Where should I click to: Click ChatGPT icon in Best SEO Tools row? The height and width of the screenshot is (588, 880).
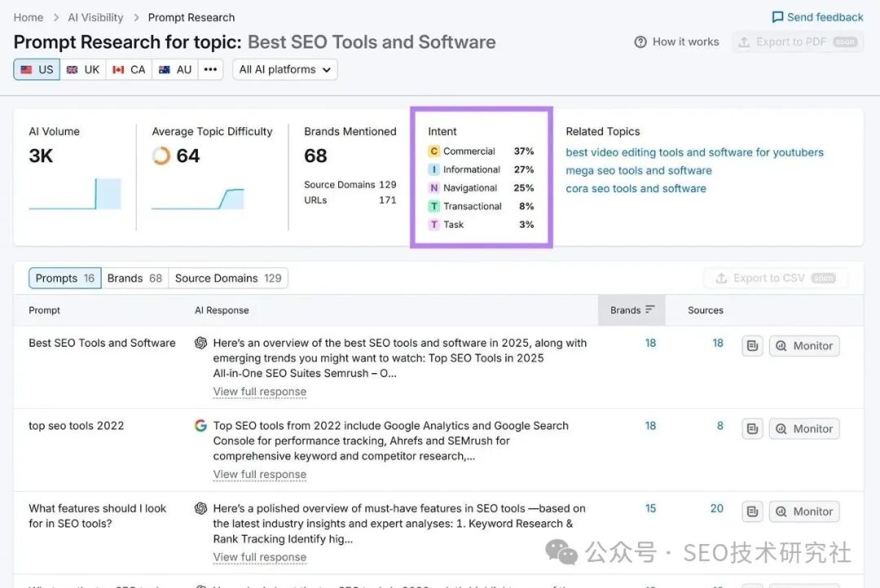pos(200,343)
